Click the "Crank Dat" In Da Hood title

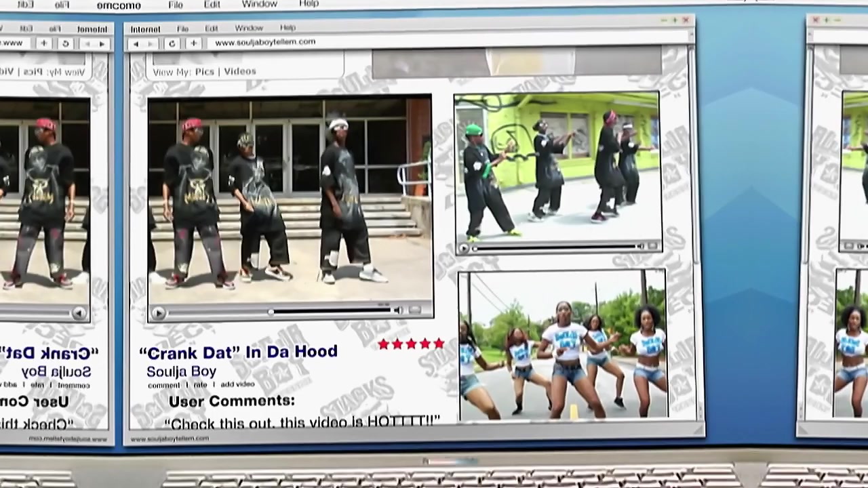(238, 352)
